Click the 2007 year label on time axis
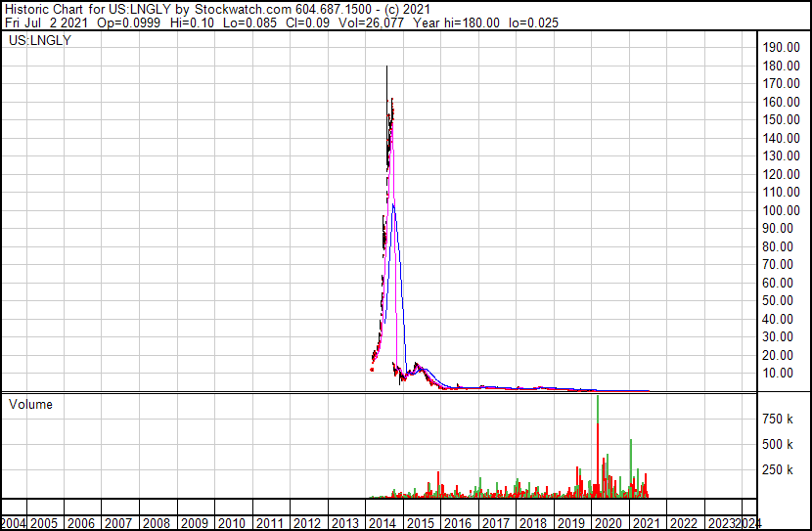Image resolution: width=812 pixels, height=531 pixels. 118,524
